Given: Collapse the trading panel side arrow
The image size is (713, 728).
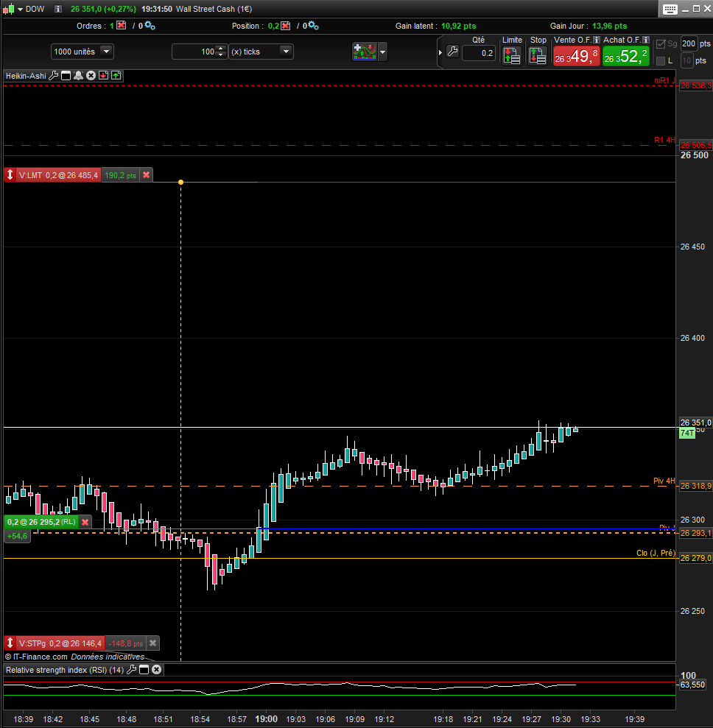Looking at the screenshot, I should point(440,52).
